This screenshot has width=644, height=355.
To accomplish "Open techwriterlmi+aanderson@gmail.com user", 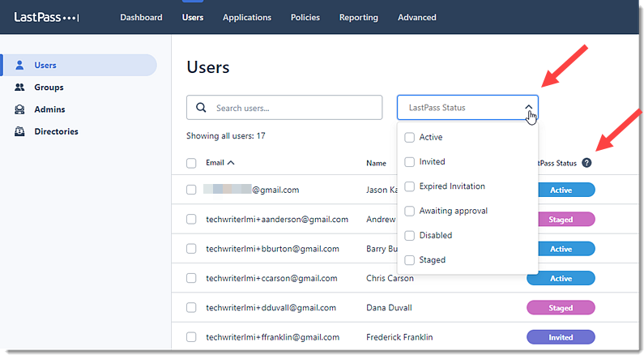I will 277,220.
